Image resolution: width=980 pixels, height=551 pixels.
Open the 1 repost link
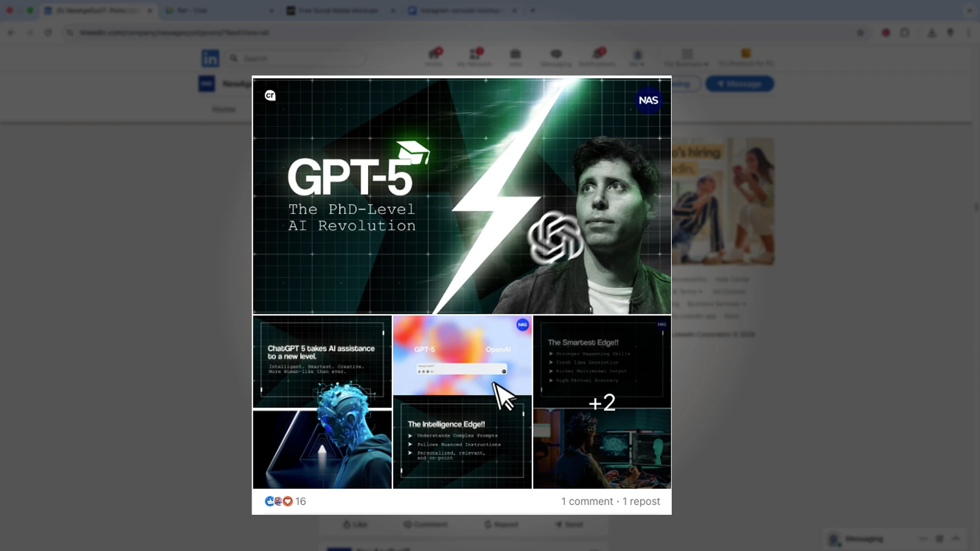click(x=641, y=502)
